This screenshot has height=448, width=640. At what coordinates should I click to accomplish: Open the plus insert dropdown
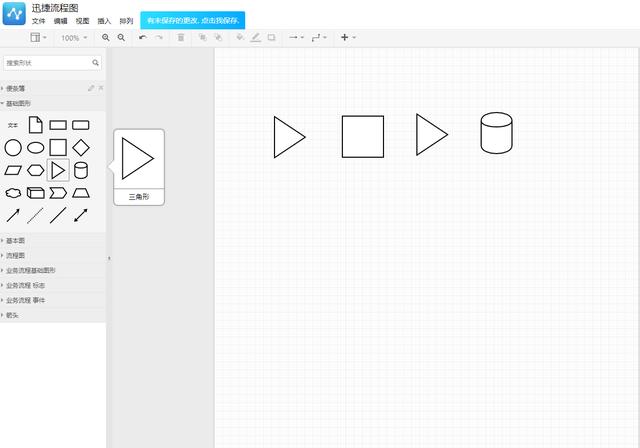point(347,37)
